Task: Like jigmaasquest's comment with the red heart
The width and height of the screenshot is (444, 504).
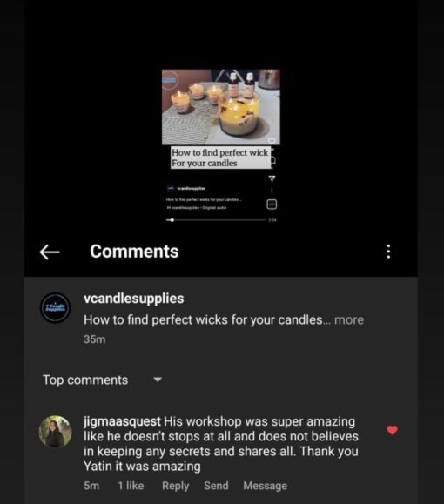Action: pyautogui.click(x=392, y=430)
